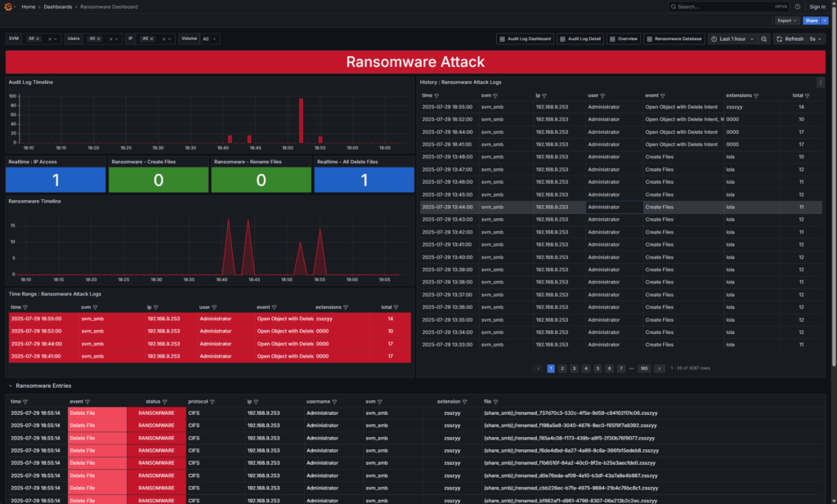The height and width of the screenshot is (504, 837).
Task: Remove the All tag from Users filter
Action: pos(99,39)
